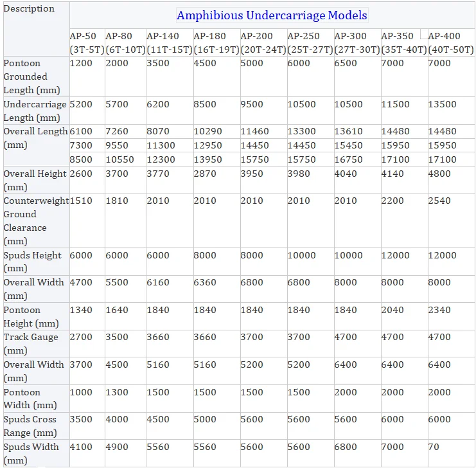Viewport: 476px width, 468px height.
Task: Select the AP-200 (20T-24T) header cell
Action: (263, 42)
